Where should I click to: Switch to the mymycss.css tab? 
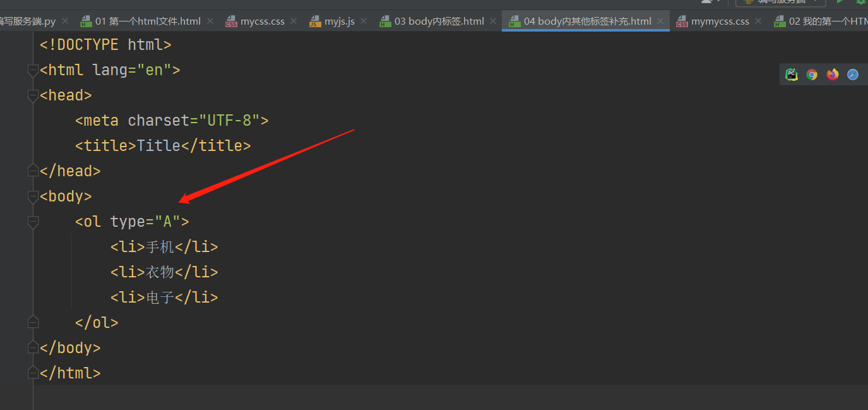point(720,21)
